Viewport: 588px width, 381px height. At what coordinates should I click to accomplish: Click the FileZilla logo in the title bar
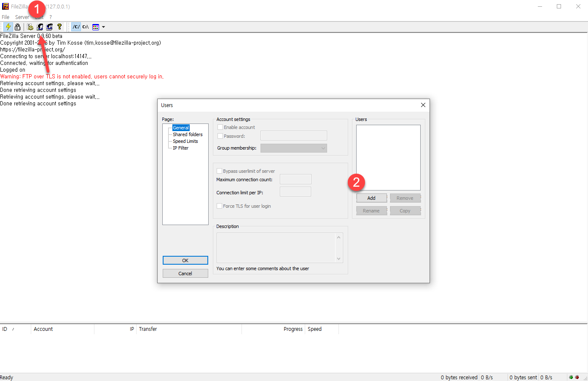[x=5, y=6]
